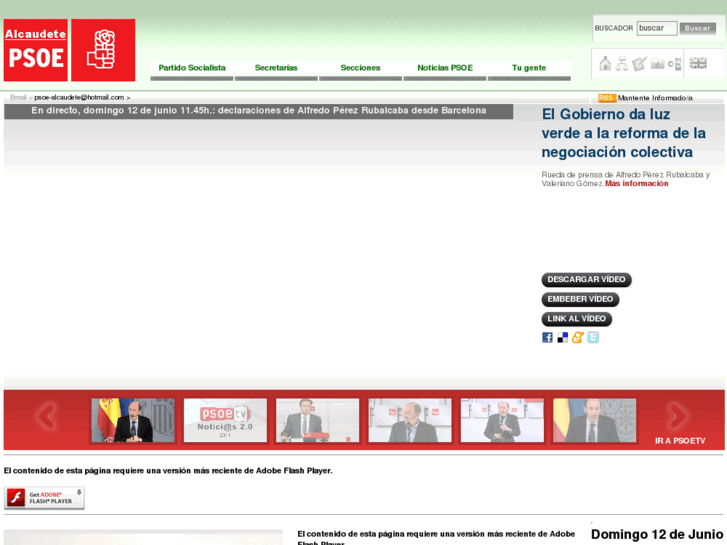
Task: Open the Noticias PSOE menu
Action: [x=445, y=68]
